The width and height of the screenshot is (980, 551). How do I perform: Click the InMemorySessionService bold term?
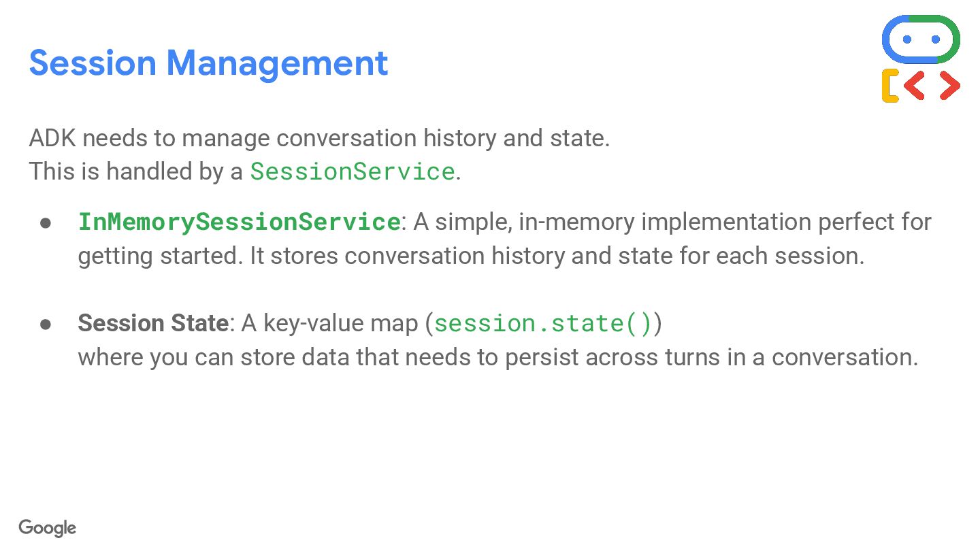click(239, 222)
